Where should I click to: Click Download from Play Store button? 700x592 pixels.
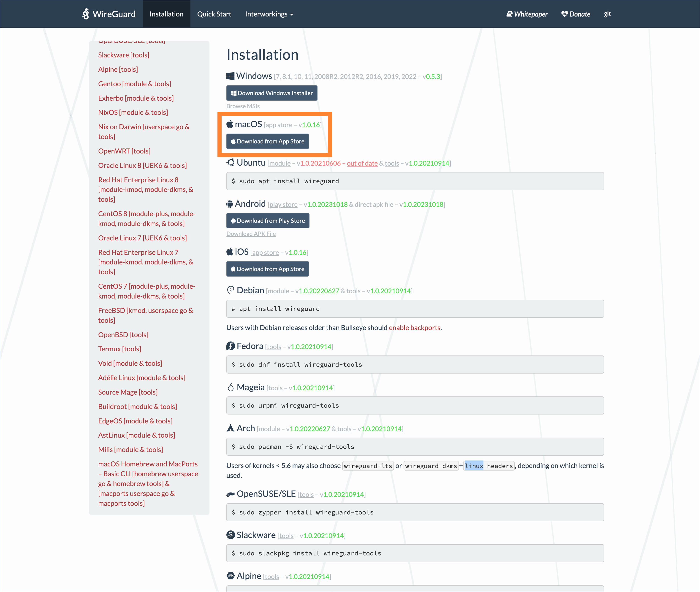pyautogui.click(x=268, y=221)
